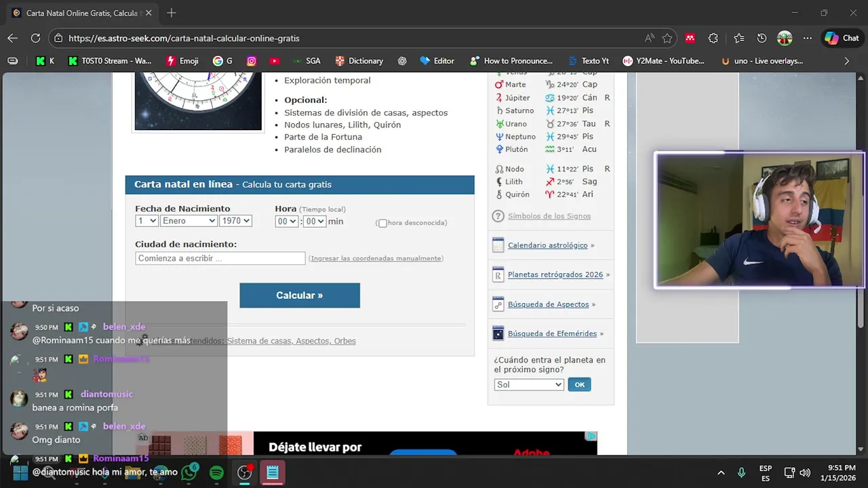
Task: Open browser history
Action: pyautogui.click(x=762, y=39)
